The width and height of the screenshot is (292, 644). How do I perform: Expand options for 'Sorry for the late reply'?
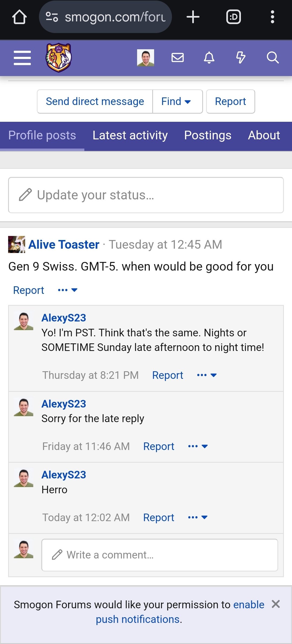[198, 446]
